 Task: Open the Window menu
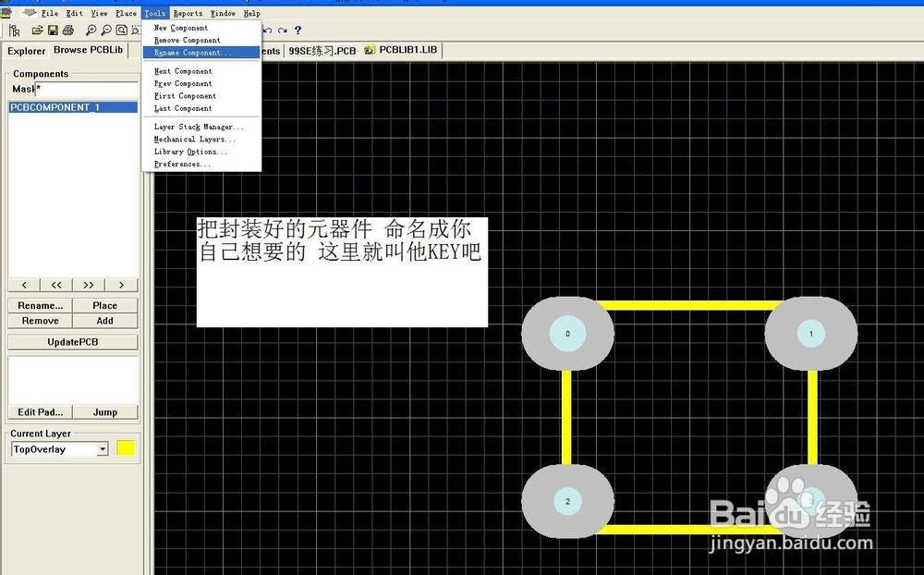click(223, 13)
